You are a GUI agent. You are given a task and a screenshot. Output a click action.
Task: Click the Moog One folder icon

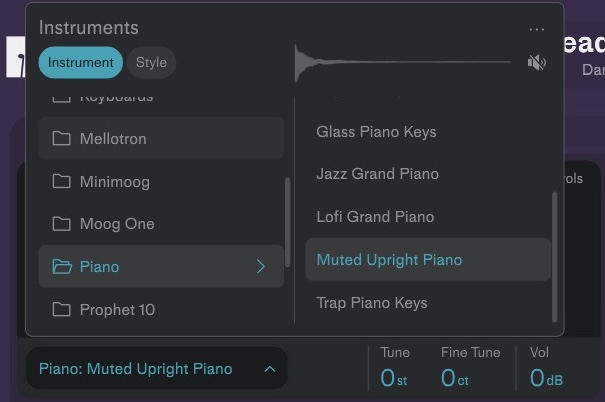pos(62,223)
